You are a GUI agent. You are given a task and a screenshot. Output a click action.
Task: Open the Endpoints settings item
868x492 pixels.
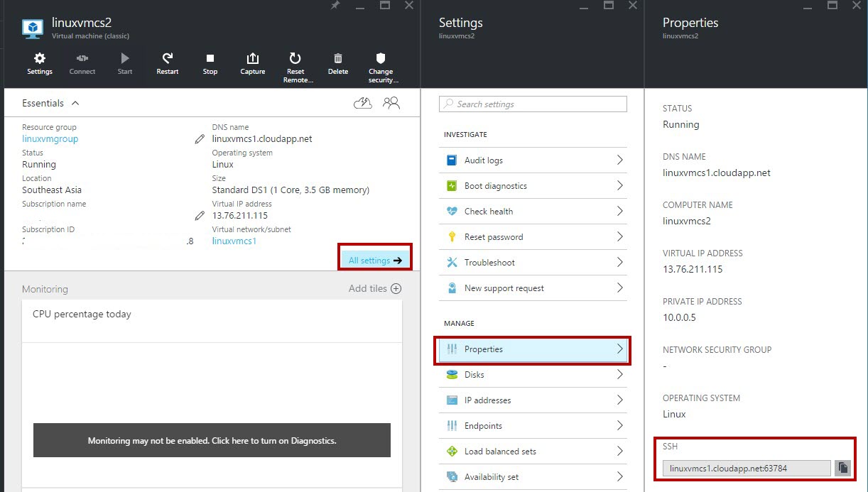tap(533, 426)
